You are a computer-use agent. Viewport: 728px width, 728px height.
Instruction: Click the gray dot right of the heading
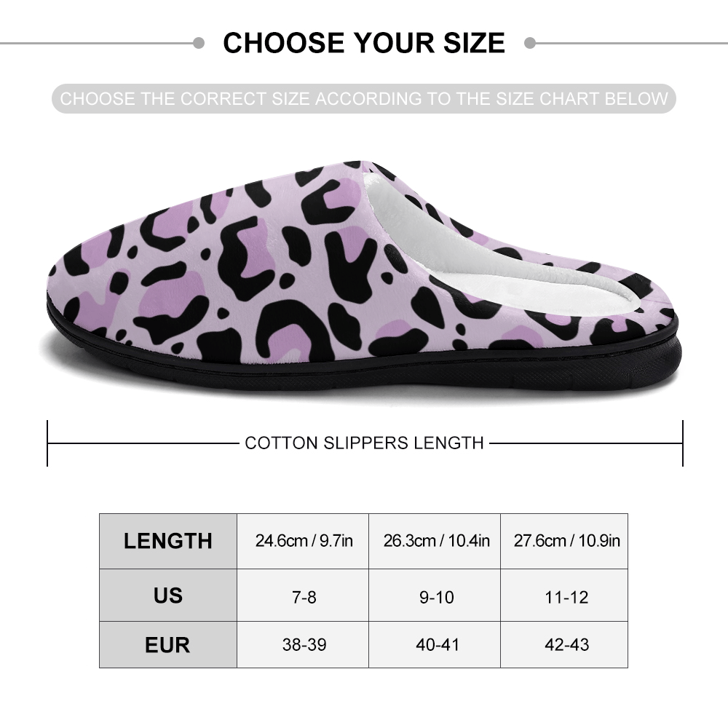[x=530, y=43]
